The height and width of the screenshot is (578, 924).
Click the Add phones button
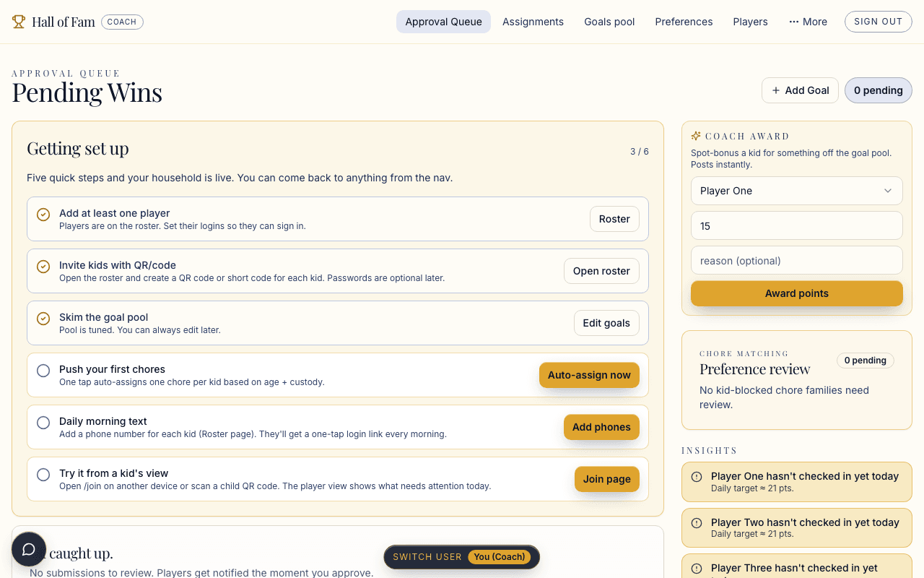[x=601, y=427]
